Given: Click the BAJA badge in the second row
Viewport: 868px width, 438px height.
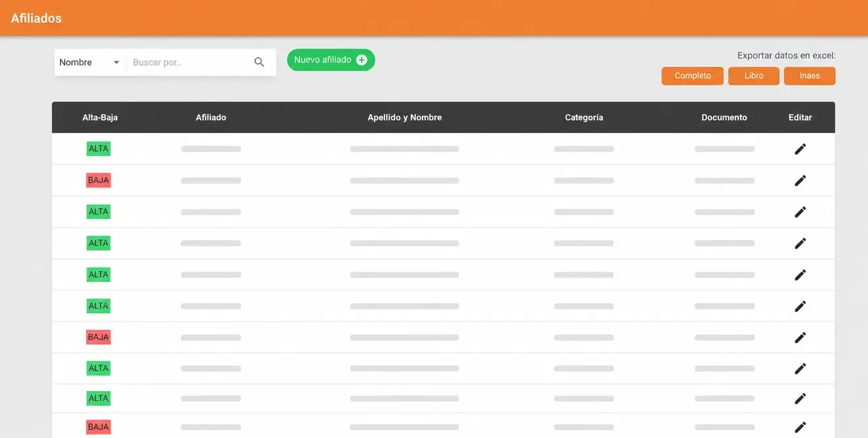Looking at the screenshot, I should tap(98, 180).
